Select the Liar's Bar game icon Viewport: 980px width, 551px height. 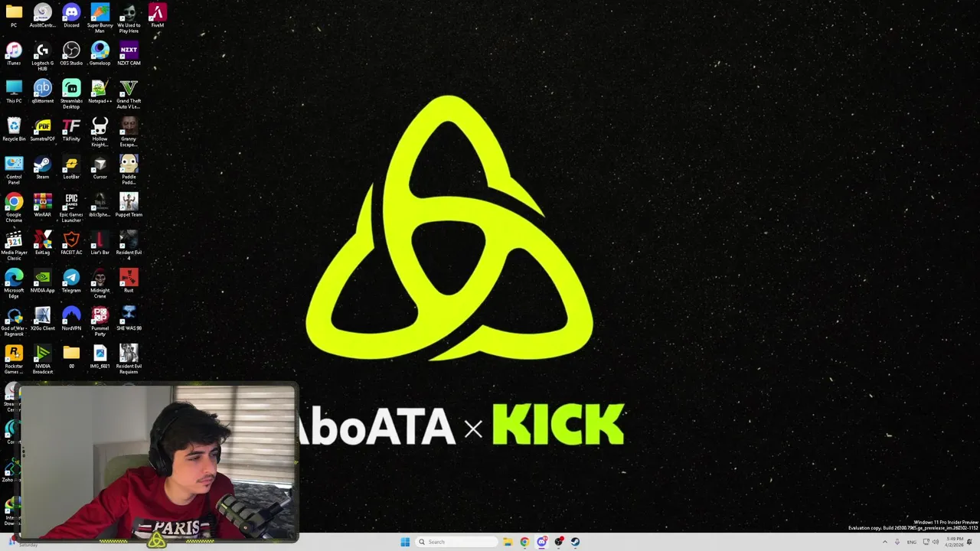point(100,243)
